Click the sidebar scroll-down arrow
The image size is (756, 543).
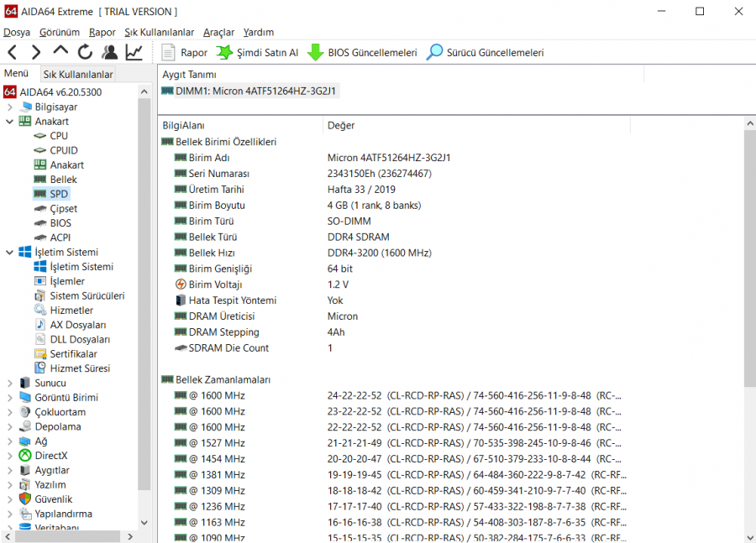coord(144,523)
